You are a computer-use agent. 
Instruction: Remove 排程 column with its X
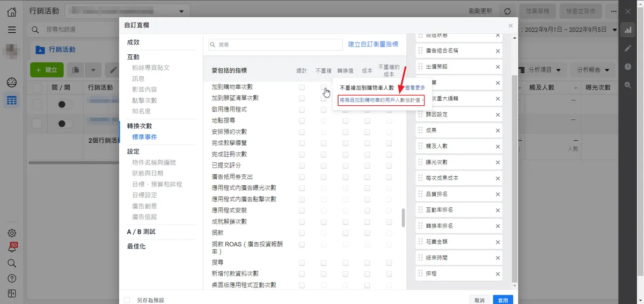[x=497, y=273]
